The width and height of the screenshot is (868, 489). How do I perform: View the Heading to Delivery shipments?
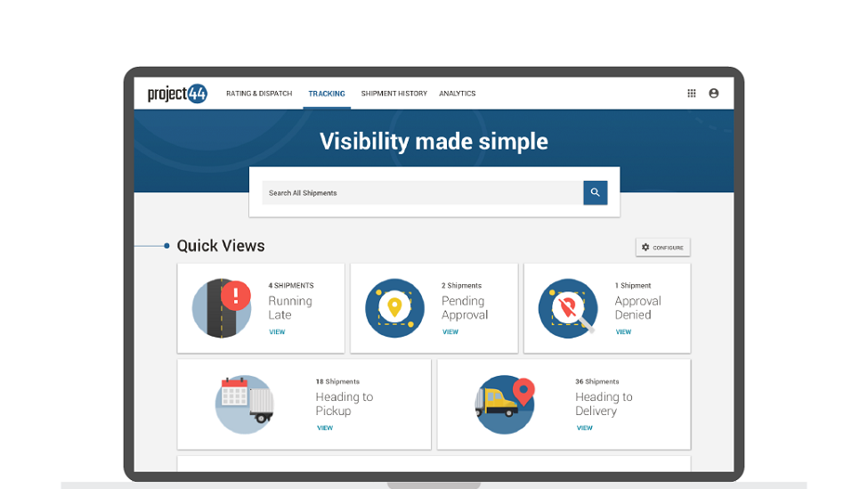point(585,428)
